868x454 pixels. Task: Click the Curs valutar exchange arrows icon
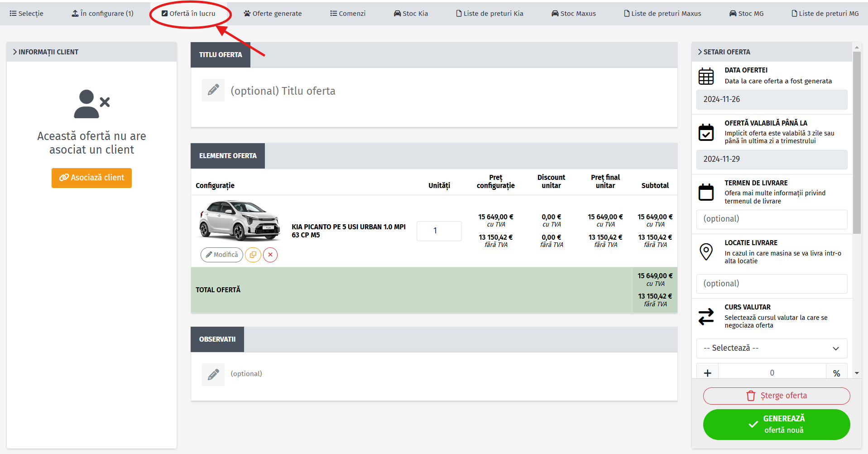pos(706,317)
